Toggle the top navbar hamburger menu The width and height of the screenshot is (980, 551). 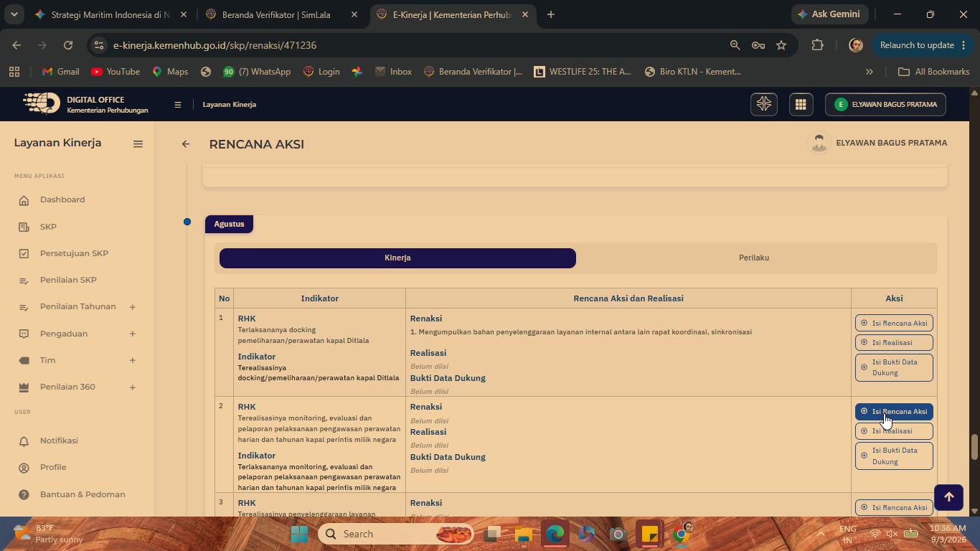coord(177,105)
